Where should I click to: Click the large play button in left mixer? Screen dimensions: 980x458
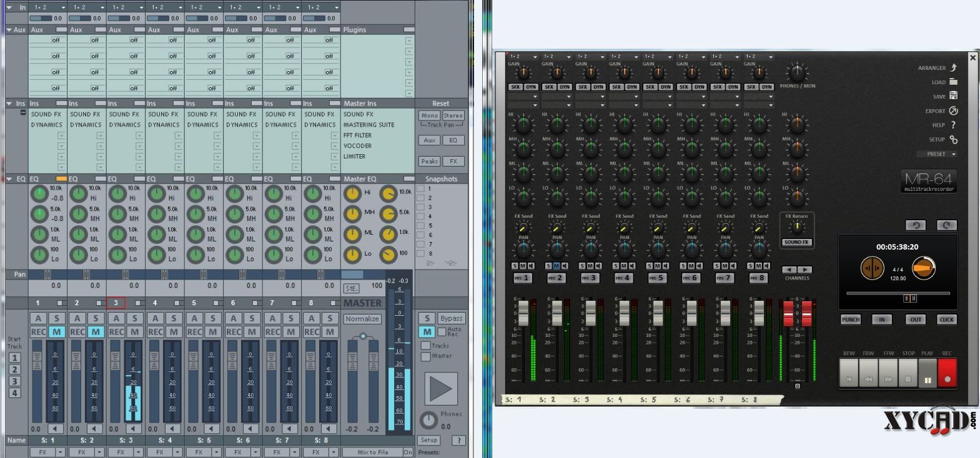[x=441, y=389]
